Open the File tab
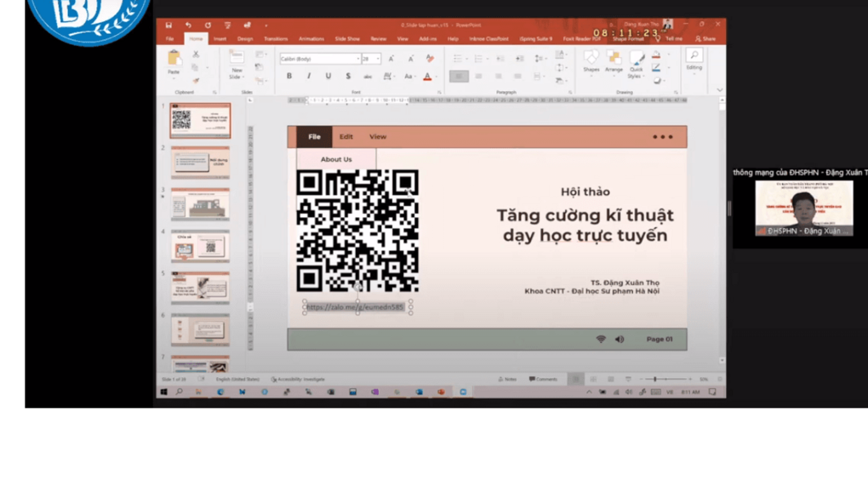 [x=170, y=39]
